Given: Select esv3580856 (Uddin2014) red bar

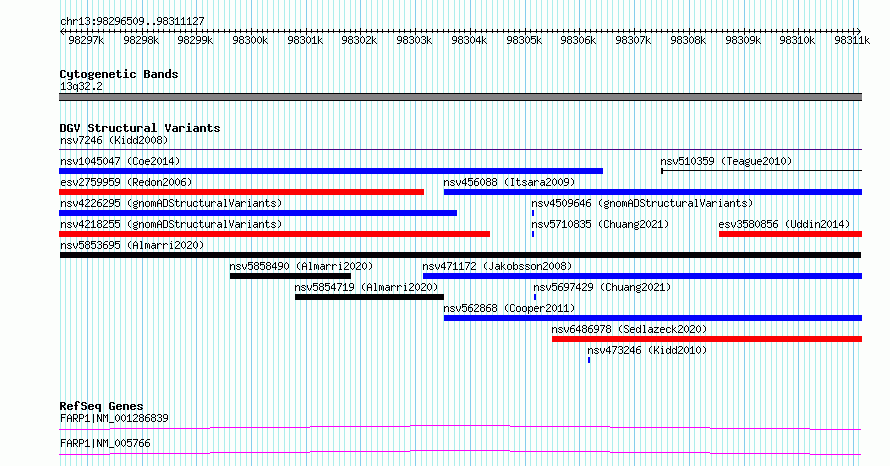Looking at the screenshot, I should [790, 234].
